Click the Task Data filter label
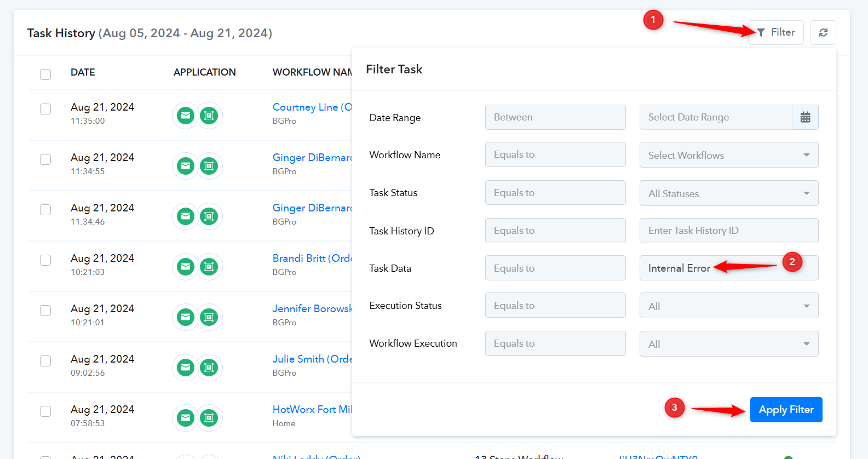Viewport: 868px width, 459px height. point(390,268)
